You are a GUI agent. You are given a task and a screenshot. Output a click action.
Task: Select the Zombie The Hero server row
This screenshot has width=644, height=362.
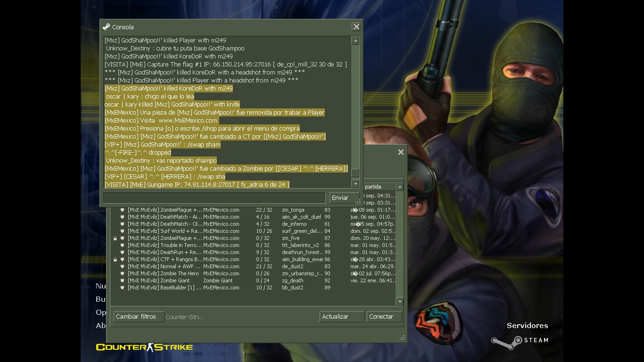(x=254, y=273)
